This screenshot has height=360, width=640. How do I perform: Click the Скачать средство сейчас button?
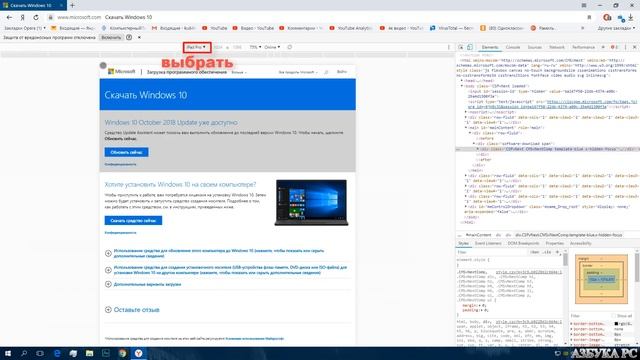(x=133, y=220)
